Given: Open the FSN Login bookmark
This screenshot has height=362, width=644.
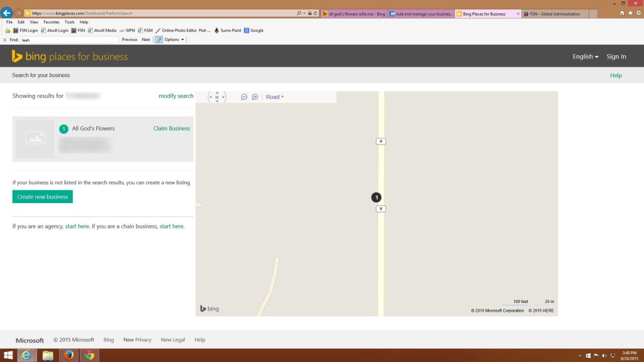Looking at the screenshot, I should tap(25, 30).
